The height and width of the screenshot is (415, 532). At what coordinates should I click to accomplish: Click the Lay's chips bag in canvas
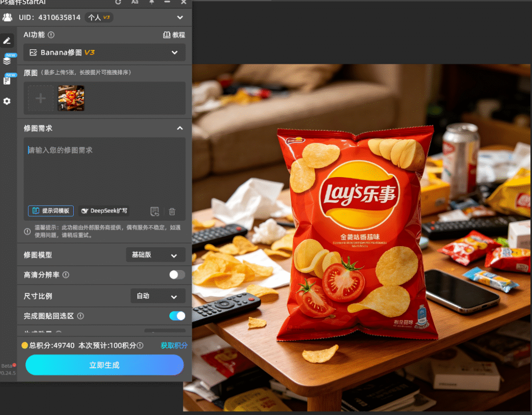357,234
